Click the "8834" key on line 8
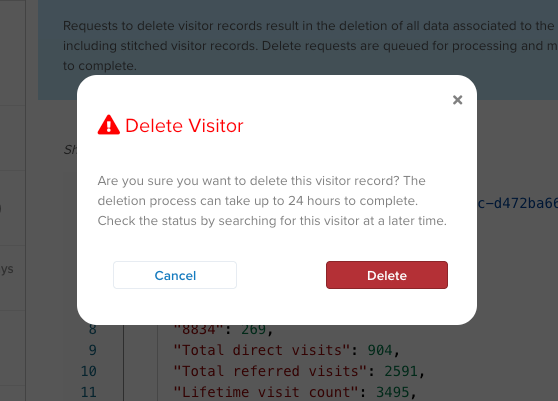 click(199, 330)
